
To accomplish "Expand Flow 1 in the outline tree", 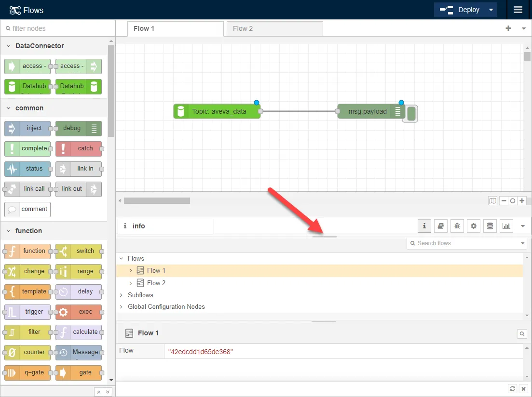I will click(131, 271).
